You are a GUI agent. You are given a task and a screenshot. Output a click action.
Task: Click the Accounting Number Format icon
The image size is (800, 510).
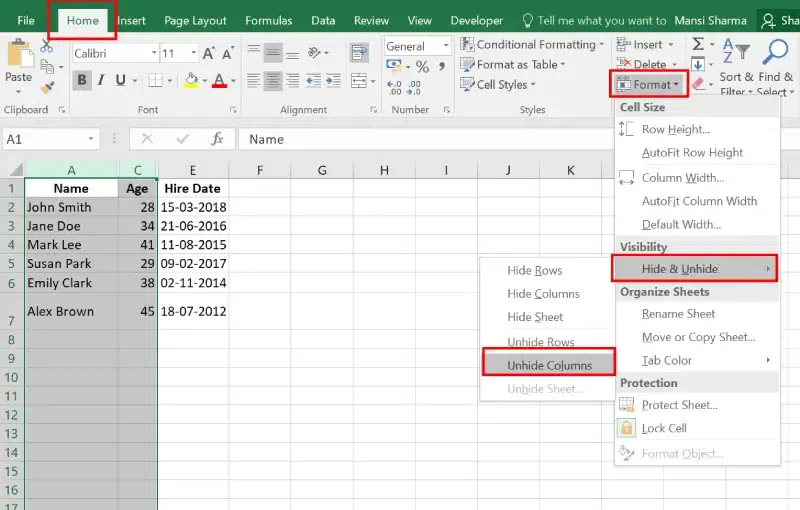[x=394, y=65]
